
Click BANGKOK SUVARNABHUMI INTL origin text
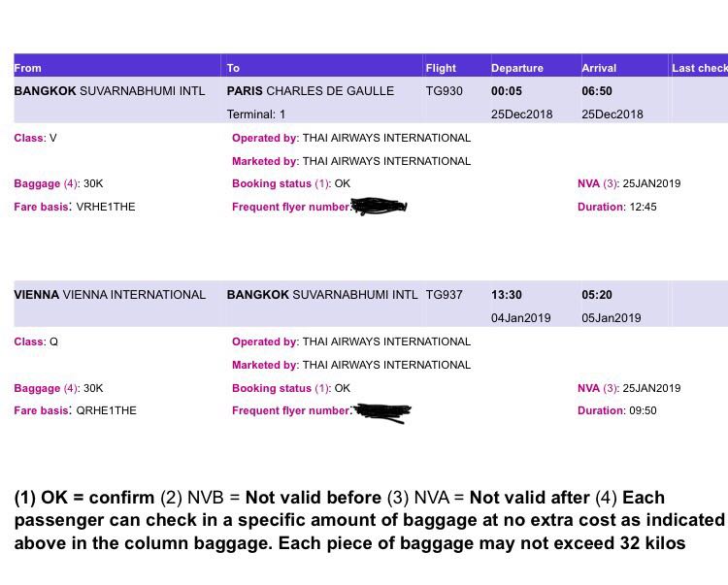click(110, 91)
